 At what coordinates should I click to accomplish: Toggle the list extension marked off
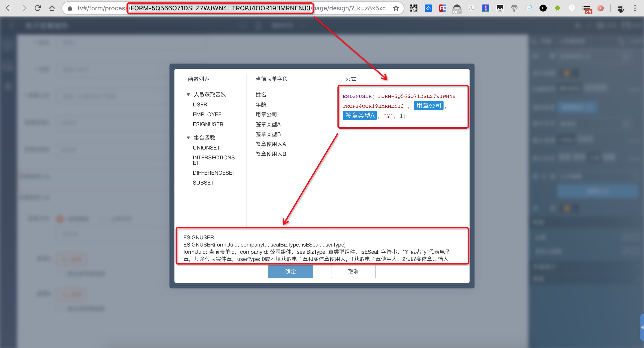coord(587,9)
